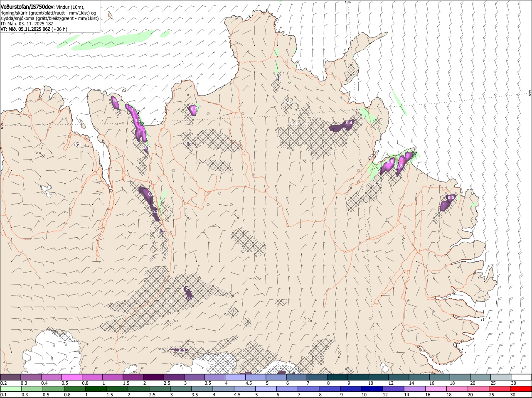
Task: Click the "0.4" snowfall value on the map
Action: (x=350, y=123)
